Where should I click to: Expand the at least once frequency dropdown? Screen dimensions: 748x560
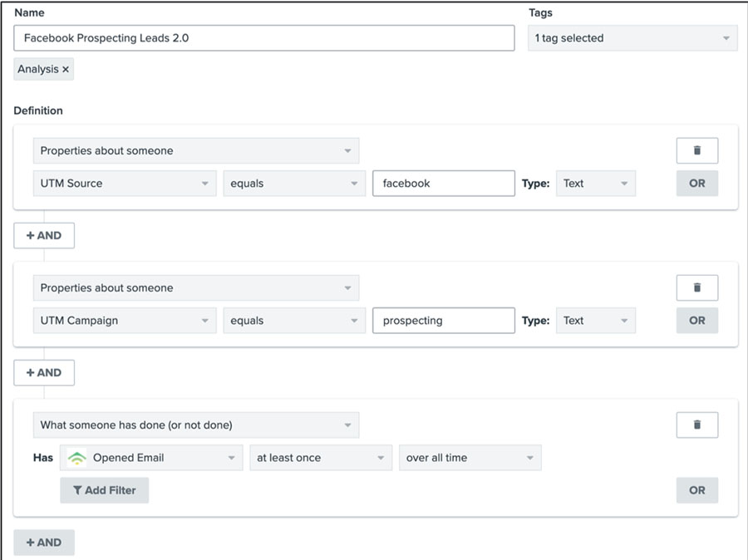[320, 457]
